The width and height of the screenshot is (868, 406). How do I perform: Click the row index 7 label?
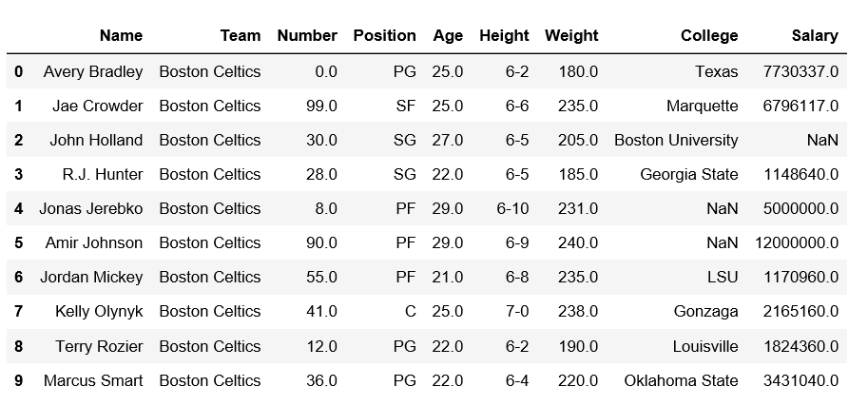[x=19, y=311]
